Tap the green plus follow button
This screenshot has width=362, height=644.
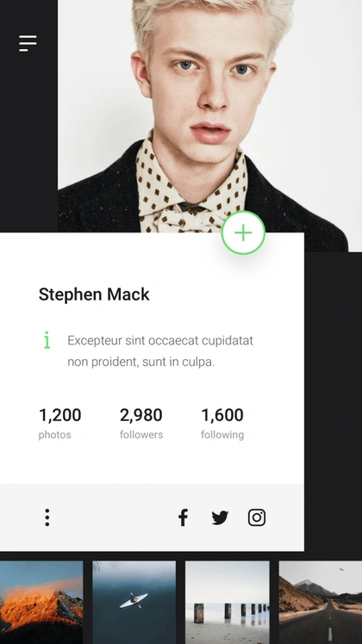click(x=243, y=232)
